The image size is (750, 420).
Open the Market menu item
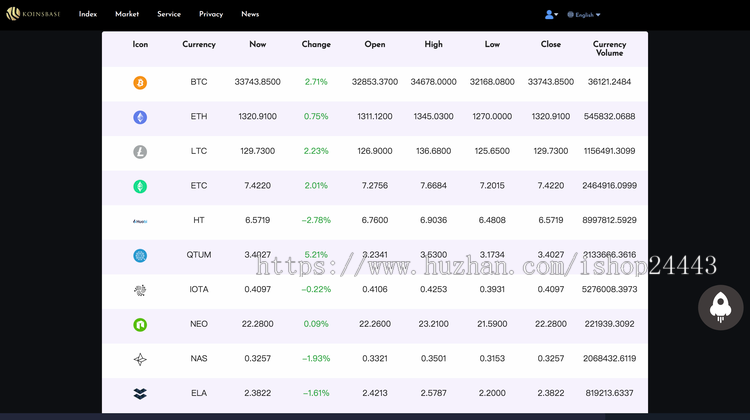(x=127, y=14)
